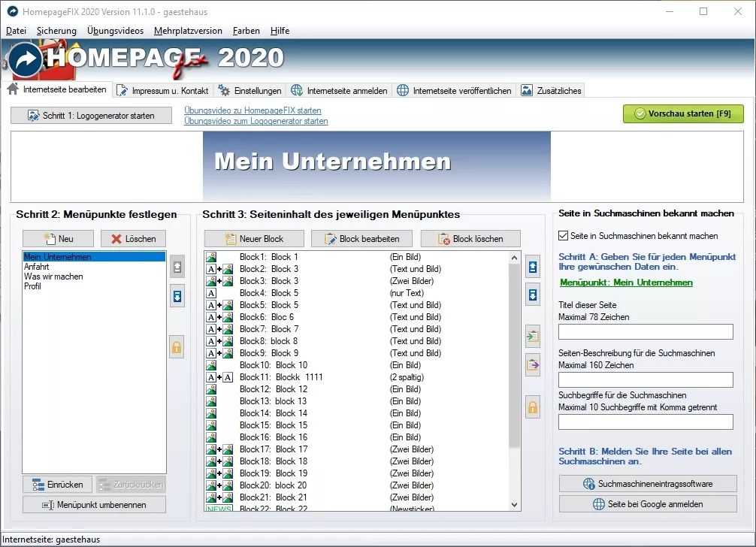Open the Farben menu
756x547 pixels.
(246, 31)
